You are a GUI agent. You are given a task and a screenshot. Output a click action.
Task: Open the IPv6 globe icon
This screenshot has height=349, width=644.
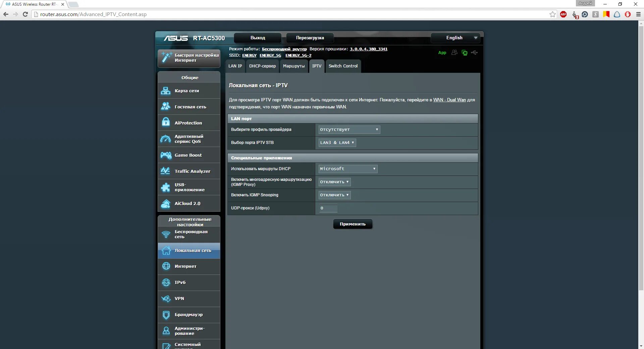coord(166,282)
